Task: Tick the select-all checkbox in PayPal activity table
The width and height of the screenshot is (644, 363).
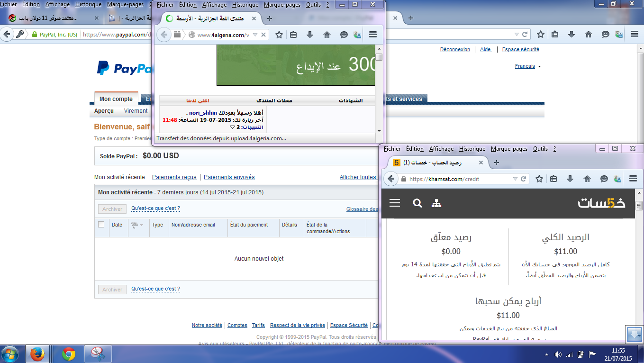Action: click(101, 225)
